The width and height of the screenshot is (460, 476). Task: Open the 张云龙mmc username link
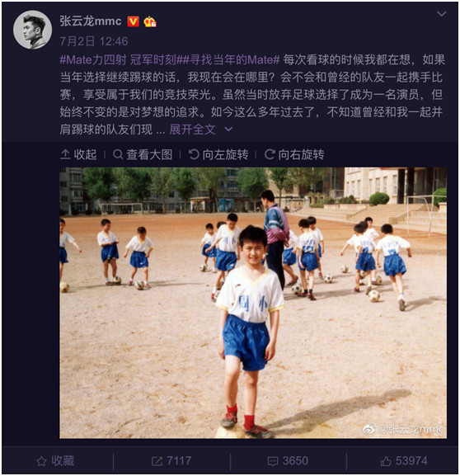[x=91, y=21]
